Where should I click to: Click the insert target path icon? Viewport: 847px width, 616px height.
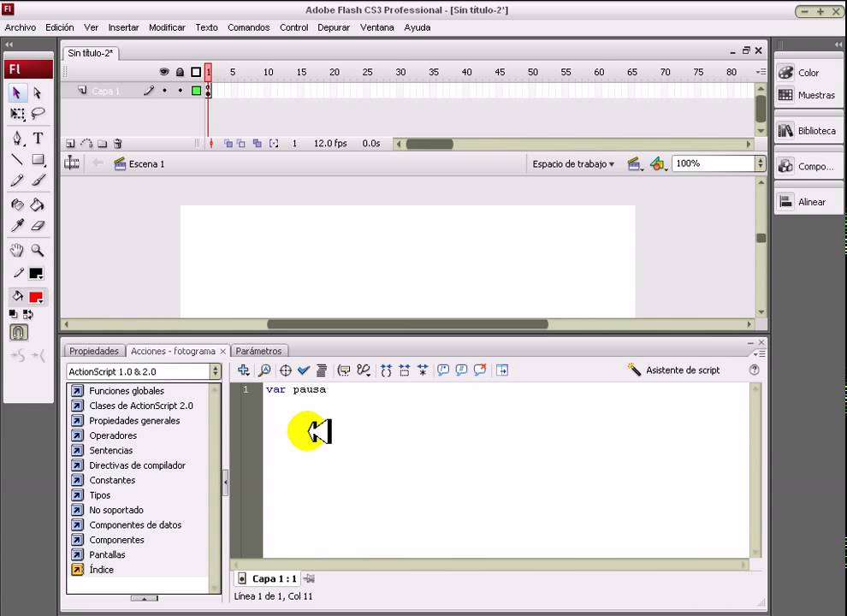285,370
